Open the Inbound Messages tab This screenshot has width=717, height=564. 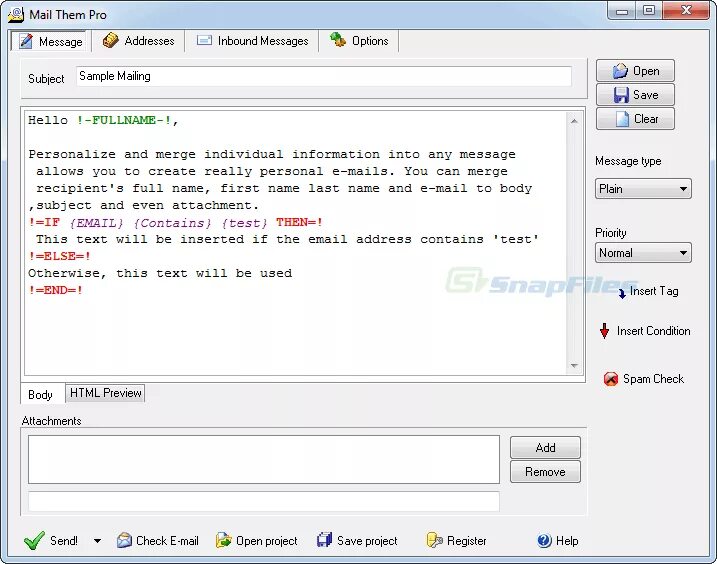coord(252,41)
